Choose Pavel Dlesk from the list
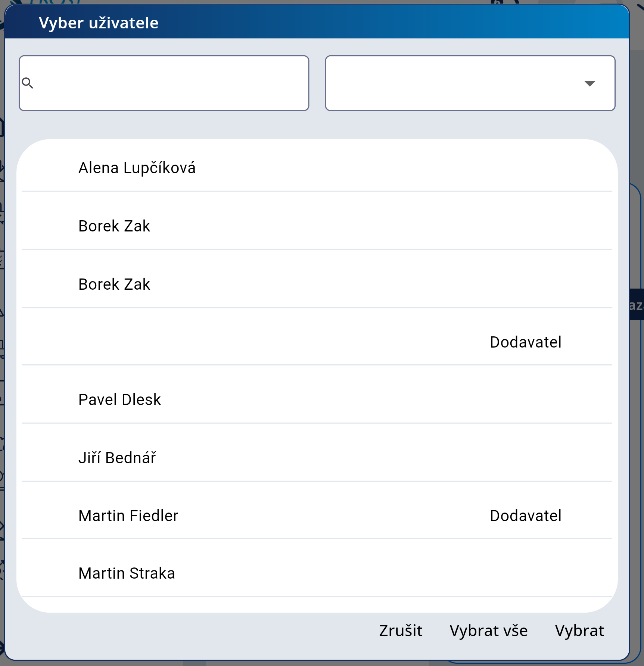This screenshot has height=666, width=644. tap(119, 400)
